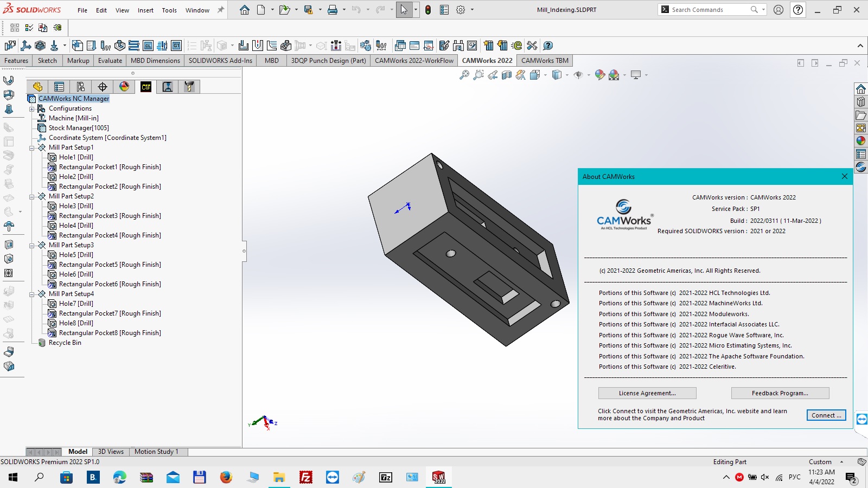Open the Insert menu
The width and height of the screenshot is (868, 488).
coord(145,10)
